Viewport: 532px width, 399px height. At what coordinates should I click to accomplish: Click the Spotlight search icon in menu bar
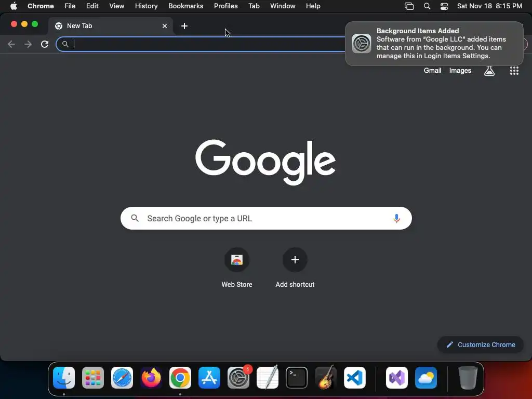(x=427, y=6)
